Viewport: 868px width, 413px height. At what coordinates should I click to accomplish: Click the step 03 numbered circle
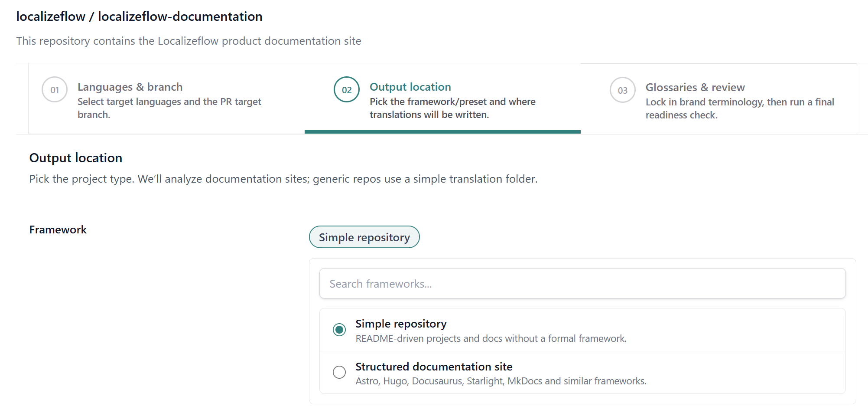pyautogui.click(x=622, y=89)
